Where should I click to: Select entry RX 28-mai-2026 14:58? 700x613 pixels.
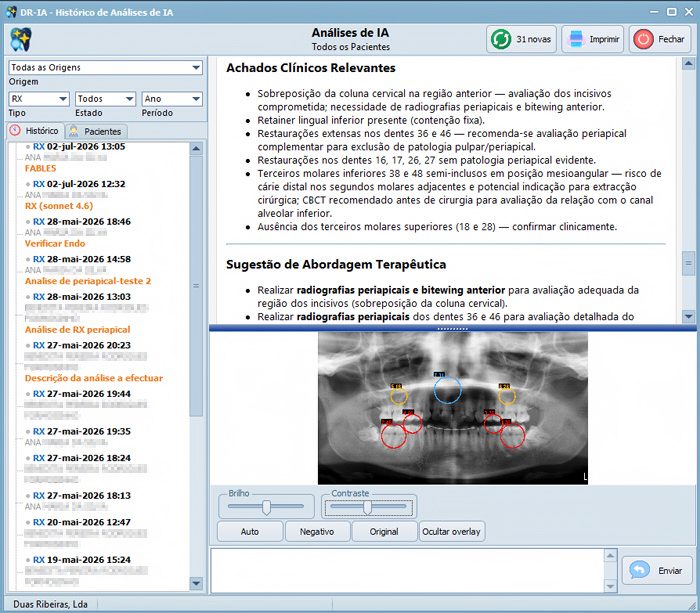[x=82, y=259]
